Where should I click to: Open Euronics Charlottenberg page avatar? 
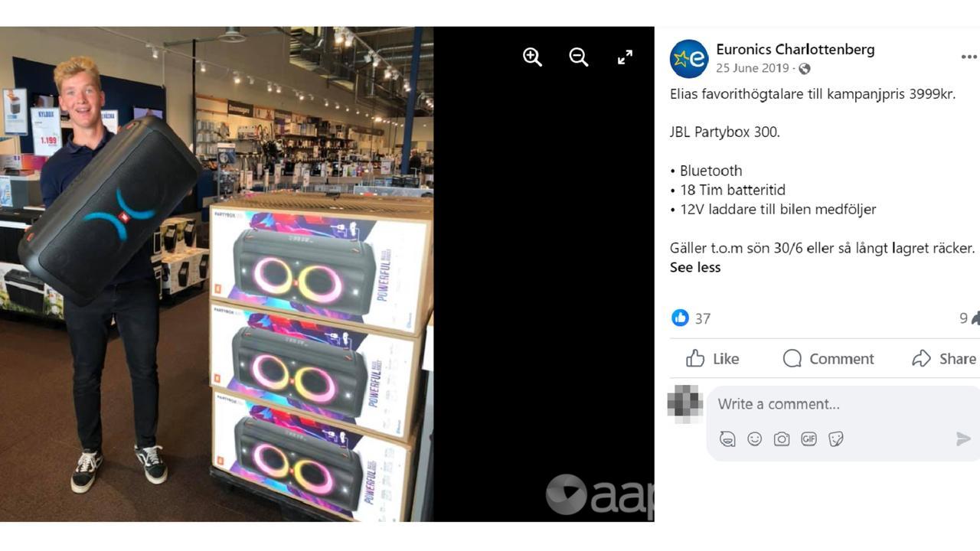click(689, 59)
